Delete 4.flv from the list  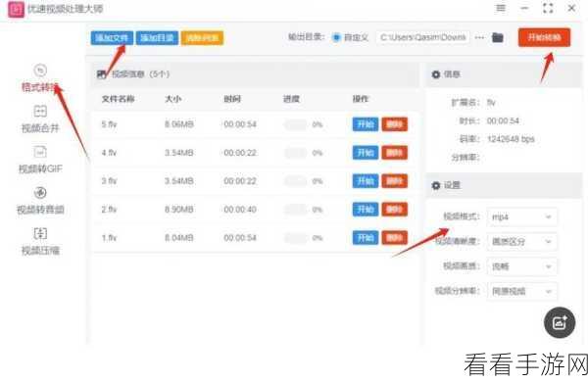point(395,153)
